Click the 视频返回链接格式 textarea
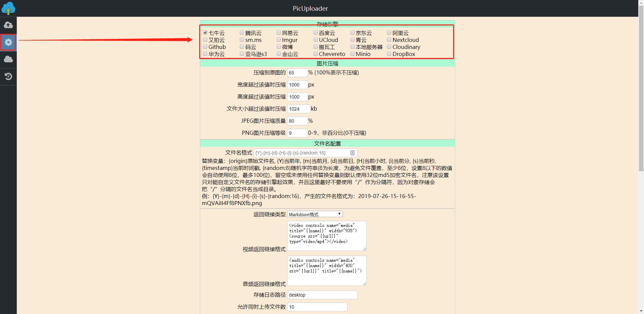This screenshot has width=644, height=314. tap(327, 236)
